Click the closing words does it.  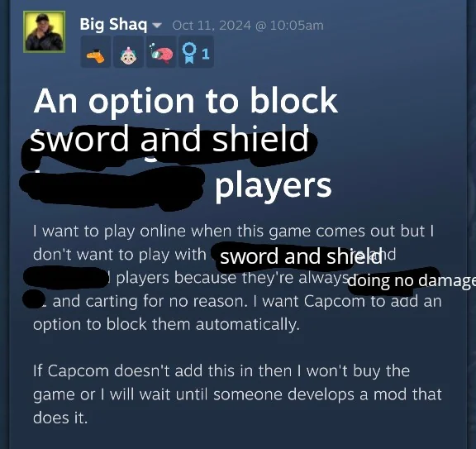[60, 418]
